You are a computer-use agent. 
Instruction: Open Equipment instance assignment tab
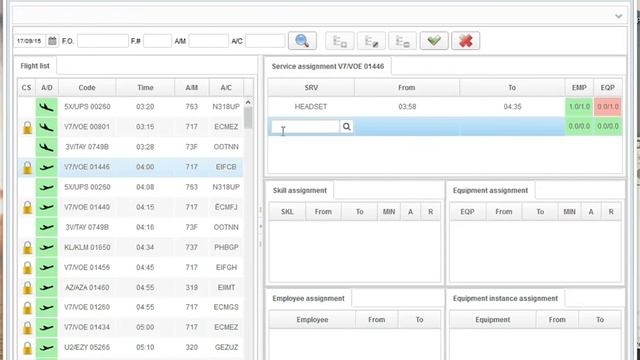tap(505, 298)
